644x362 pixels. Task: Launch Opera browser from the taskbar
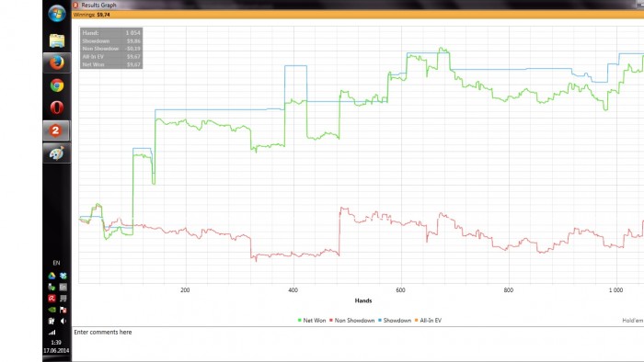pos(57,107)
